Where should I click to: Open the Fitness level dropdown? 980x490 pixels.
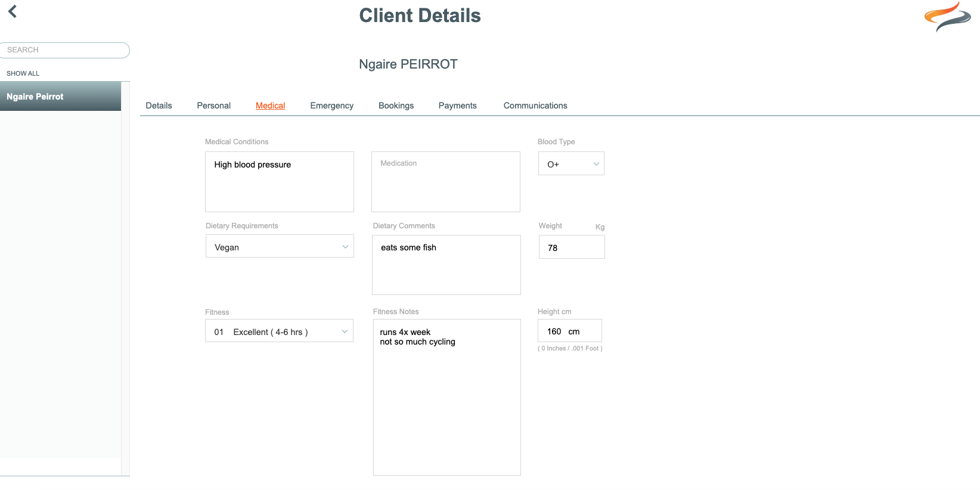tap(279, 331)
